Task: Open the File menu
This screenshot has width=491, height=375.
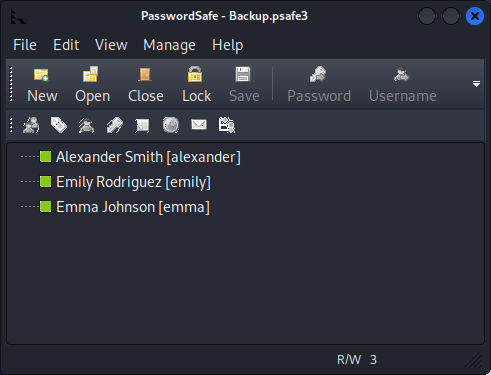Action: pos(25,45)
